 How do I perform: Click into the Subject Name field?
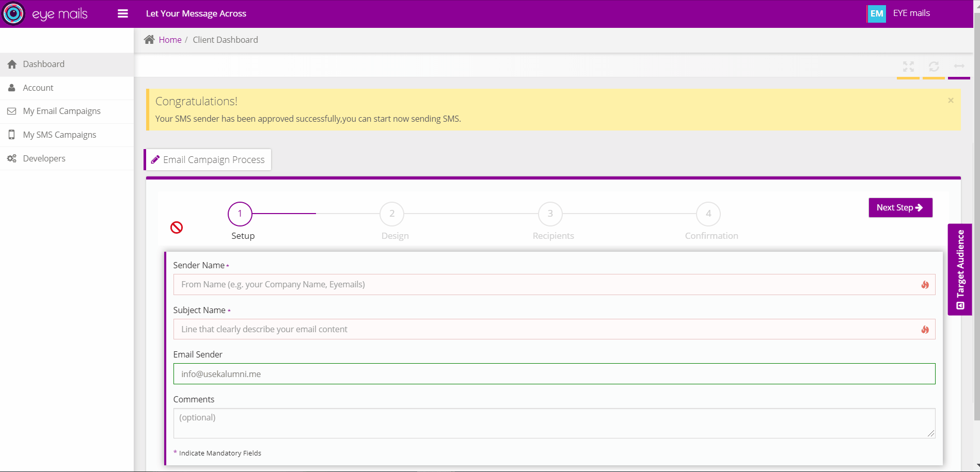(547, 329)
